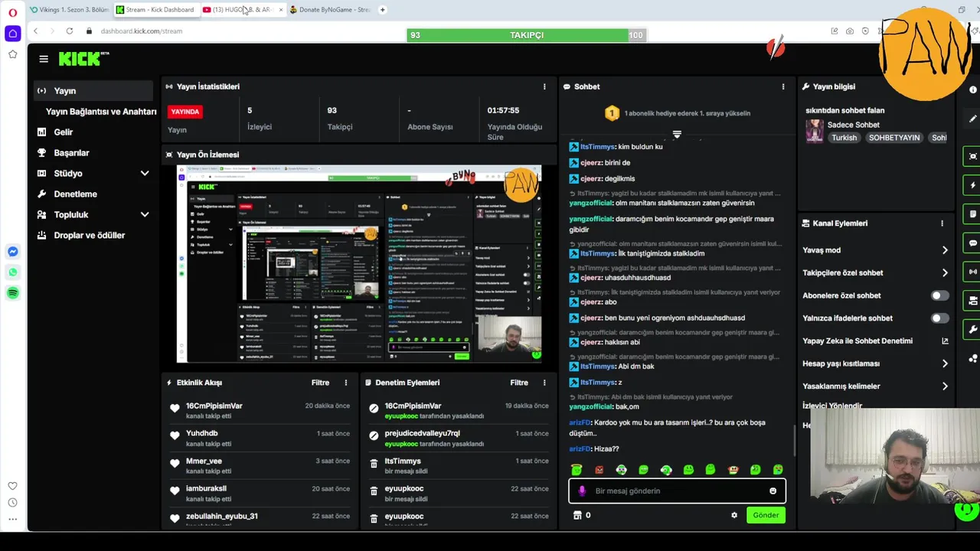
Task: Expand Yasaklanmış kelimeler settings
Action: point(876,386)
